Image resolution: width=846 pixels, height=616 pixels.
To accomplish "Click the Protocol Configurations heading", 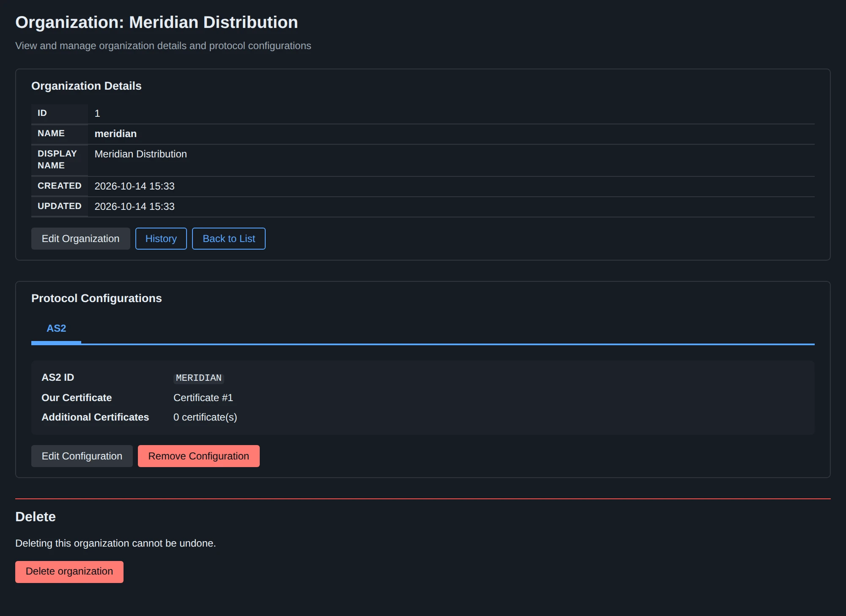I will (x=96, y=298).
